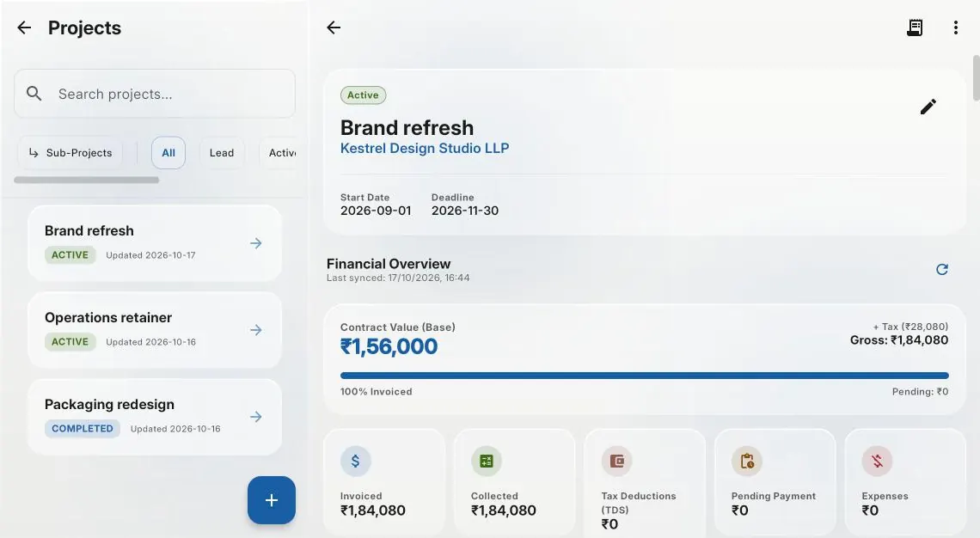Click the Updated 2026-10-17 text

150,255
